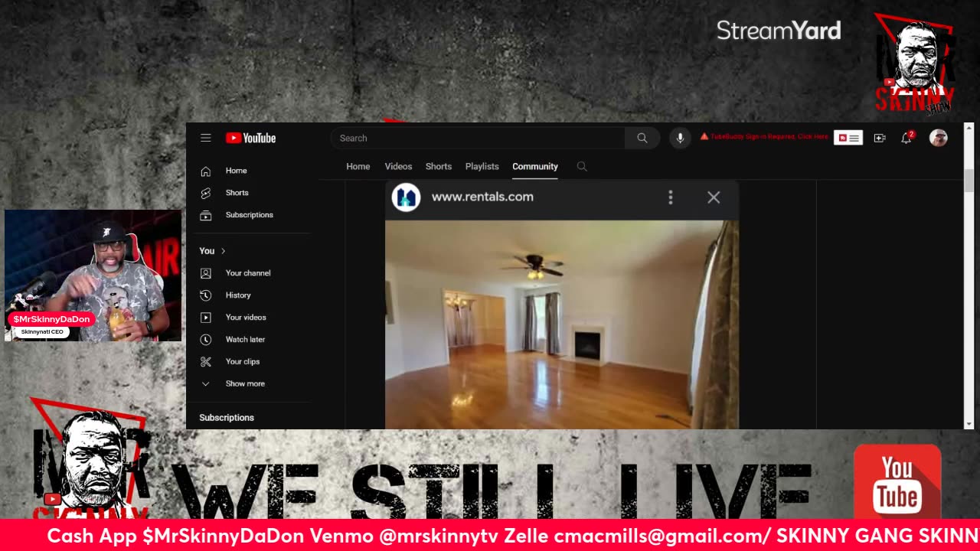Screen dimensions: 980x551
Task: Click the Your clips scissors icon
Action: tap(205, 362)
